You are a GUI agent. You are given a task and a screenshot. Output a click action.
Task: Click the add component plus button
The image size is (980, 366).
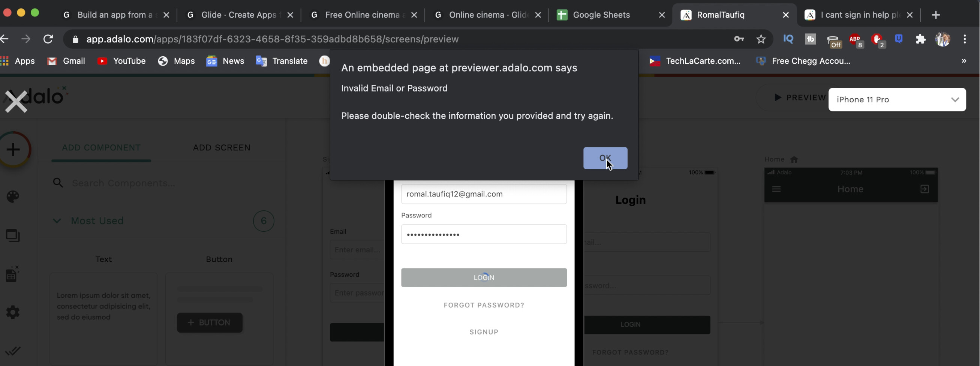(14, 149)
